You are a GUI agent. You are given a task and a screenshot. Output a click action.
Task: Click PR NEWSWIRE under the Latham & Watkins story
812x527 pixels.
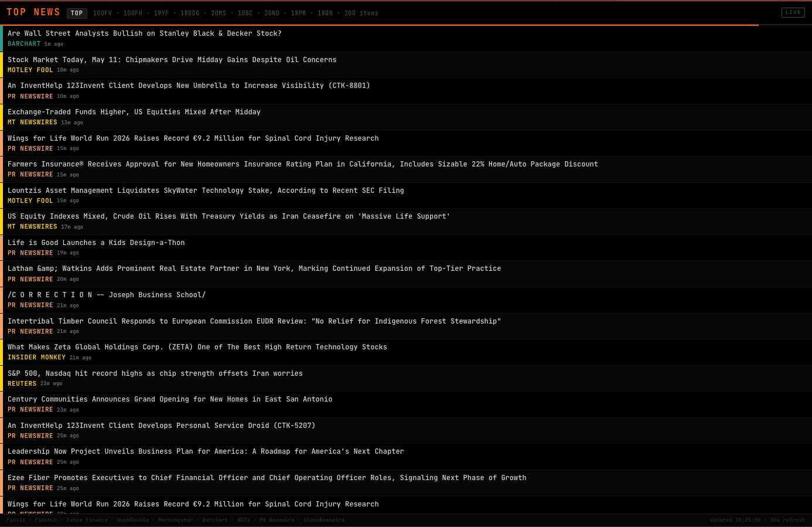pos(30,279)
